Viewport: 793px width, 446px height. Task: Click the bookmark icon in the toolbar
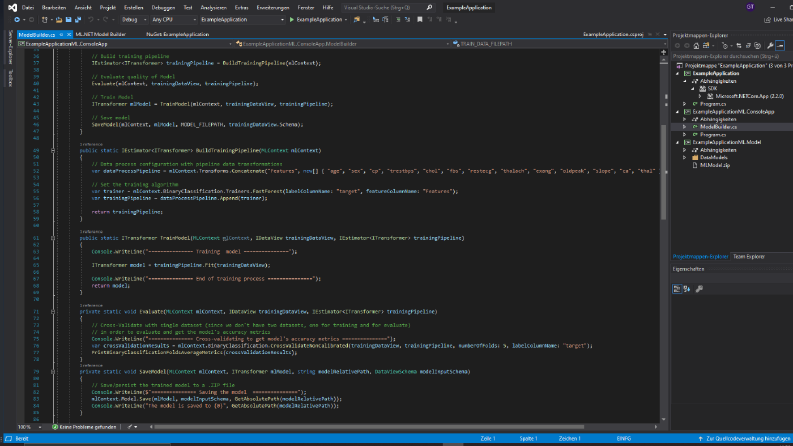coord(419,20)
